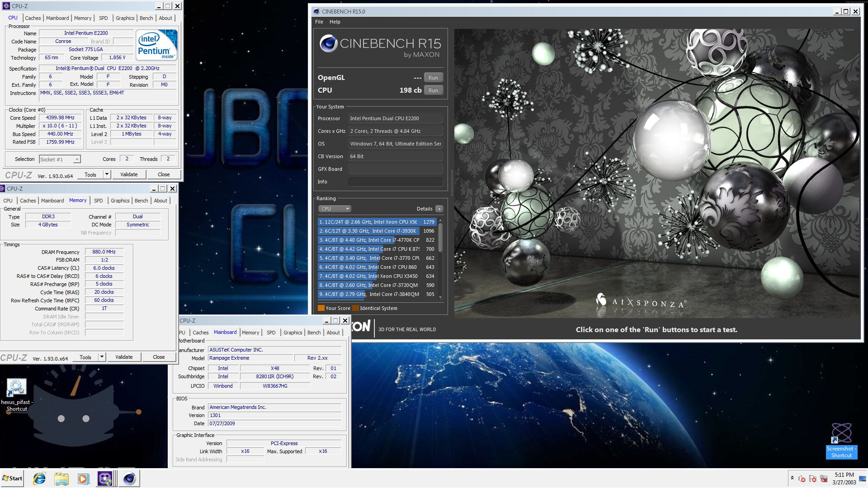Click the GFX Board field
This screenshot has height=488, width=868.
click(x=395, y=169)
